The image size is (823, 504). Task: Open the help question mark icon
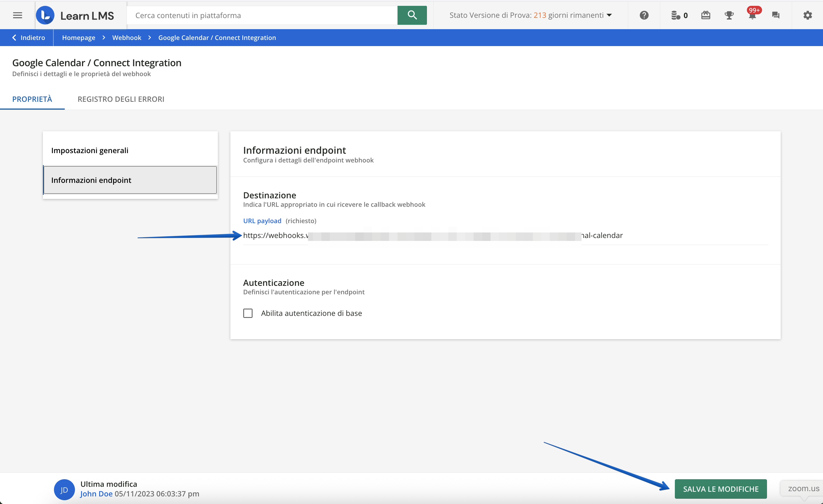tap(644, 15)
